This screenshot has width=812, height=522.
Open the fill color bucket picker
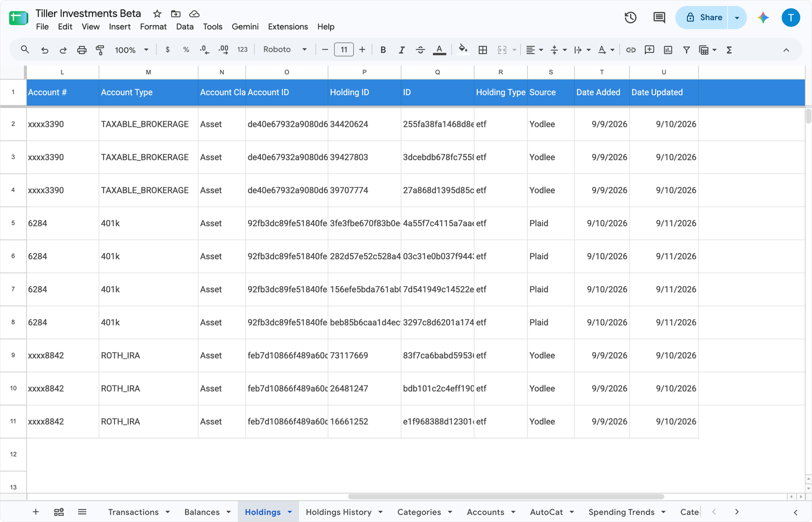click(x=463, y=50)
